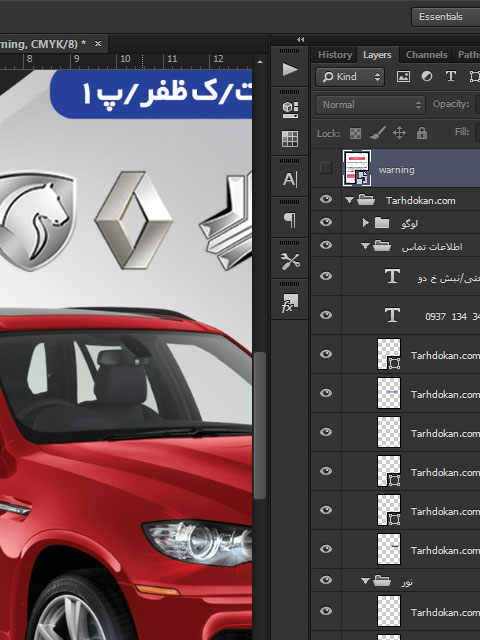Screen dimensions: 480x640
Task: Collapse the اطلاعات تماس group arrow
Action: (365, 246)
